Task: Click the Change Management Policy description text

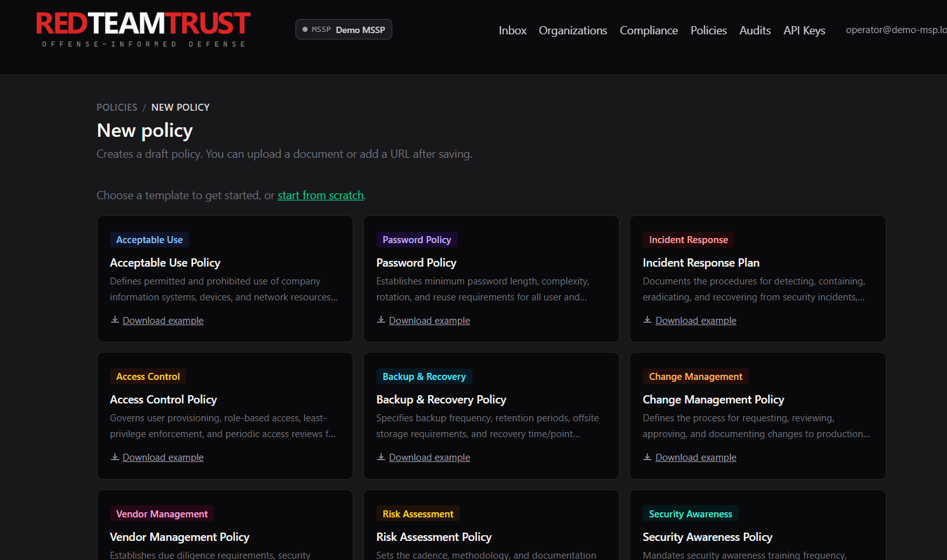Action: (757, 426)
